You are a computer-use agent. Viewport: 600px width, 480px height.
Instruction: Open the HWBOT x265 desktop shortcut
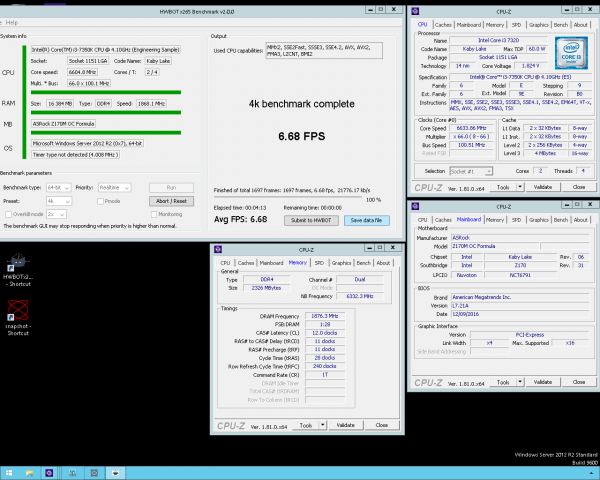click(18, 269)
